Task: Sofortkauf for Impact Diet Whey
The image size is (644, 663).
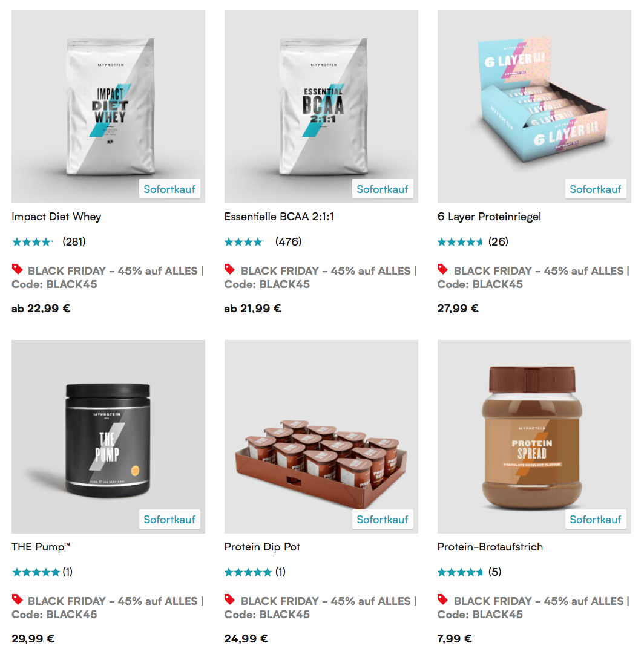Action: coord(169,189)
